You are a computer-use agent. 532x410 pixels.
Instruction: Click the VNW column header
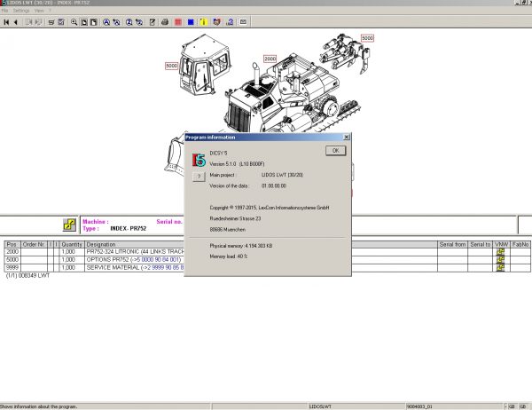(501, 244)
